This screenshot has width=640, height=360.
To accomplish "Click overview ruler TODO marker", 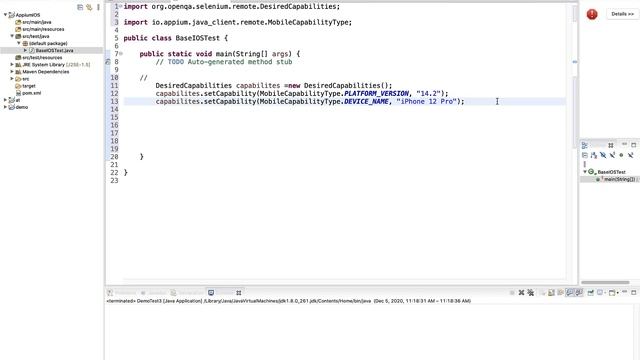I will [x=575, y=62].
